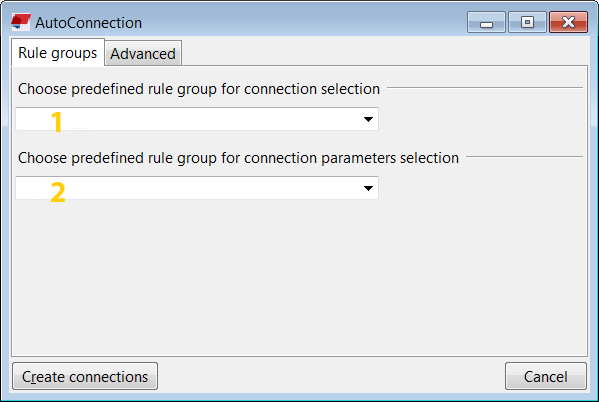Maximize the AutoConnection dialog
The image size is (599, 402).
coord(527,22)
